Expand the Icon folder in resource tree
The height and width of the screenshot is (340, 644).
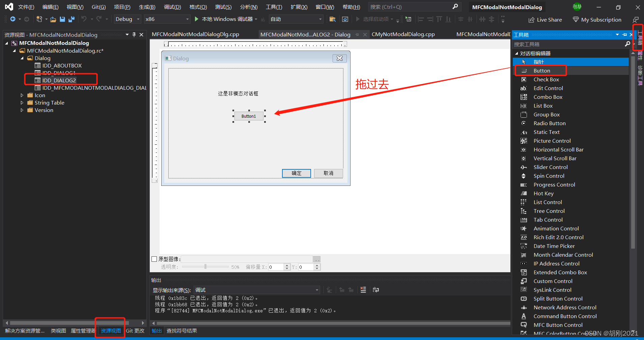pos(22,95)
